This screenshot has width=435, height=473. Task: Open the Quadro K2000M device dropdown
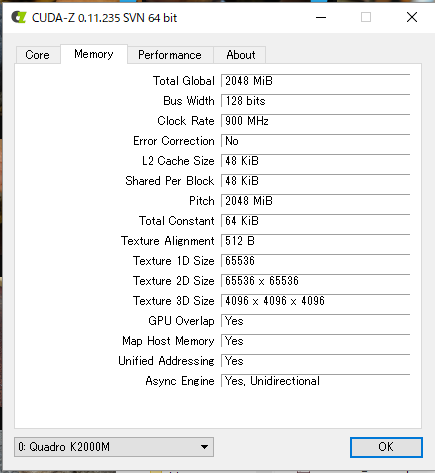pos(114,447)
